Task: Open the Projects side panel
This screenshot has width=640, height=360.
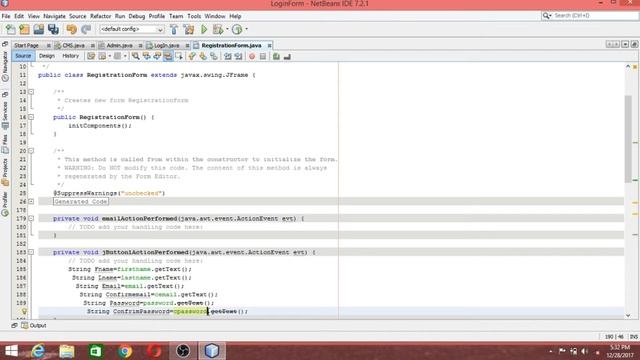Action: [5, 172]
